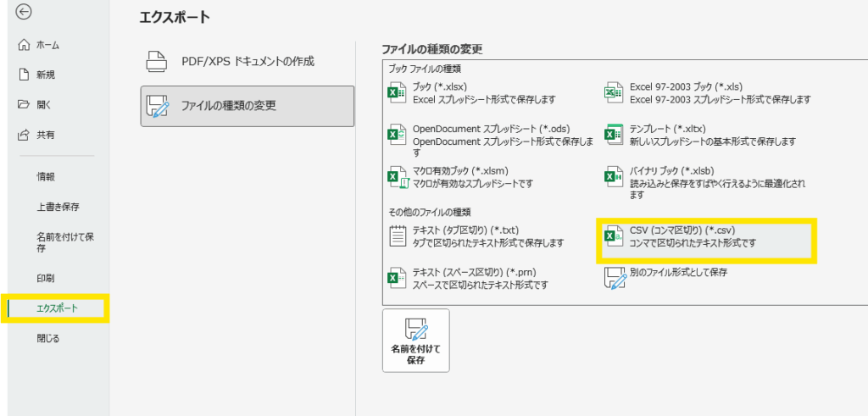
Task: Select マクロ有効ブック (*.xlsm) text
Action: [x=460, y=170]
